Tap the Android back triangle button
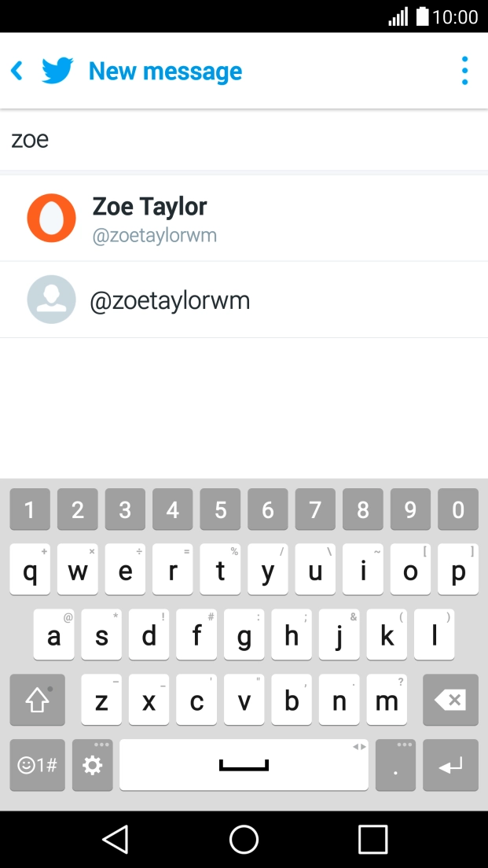 [x=116, y=839]
